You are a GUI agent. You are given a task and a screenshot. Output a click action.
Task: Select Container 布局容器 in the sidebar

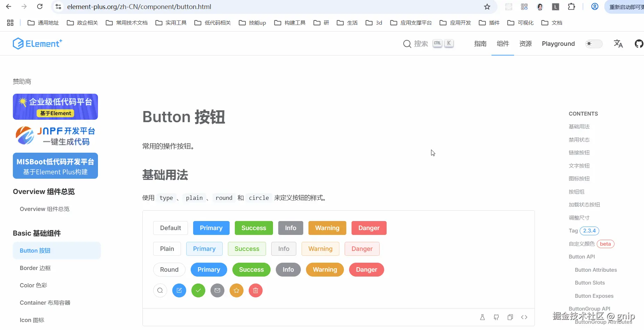[45, 303]
